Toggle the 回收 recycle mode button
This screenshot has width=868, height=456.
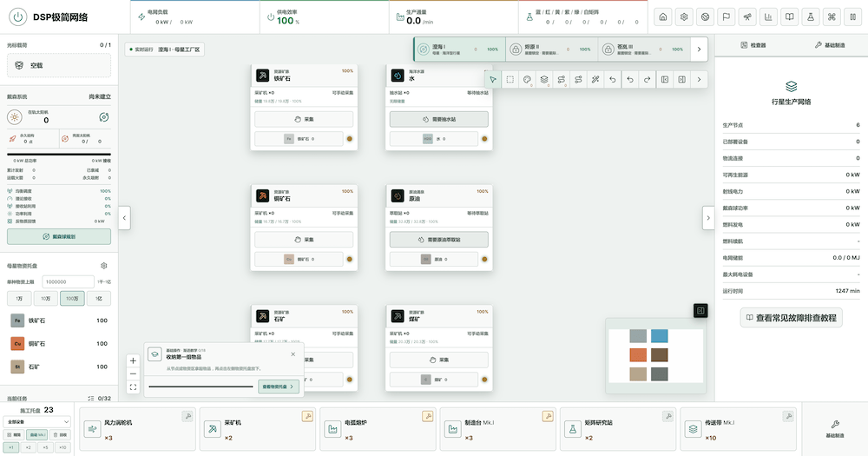pos(61,435)
